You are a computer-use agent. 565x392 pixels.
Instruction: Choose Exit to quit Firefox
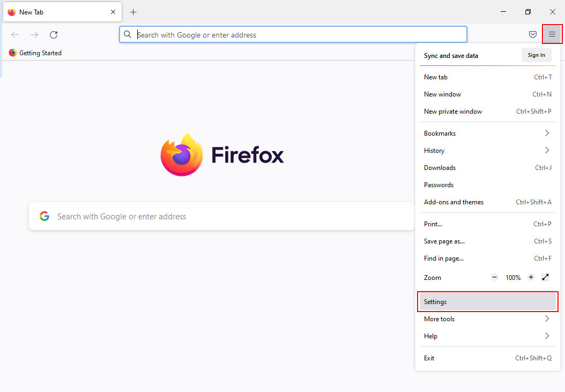[x=487, y=358]
